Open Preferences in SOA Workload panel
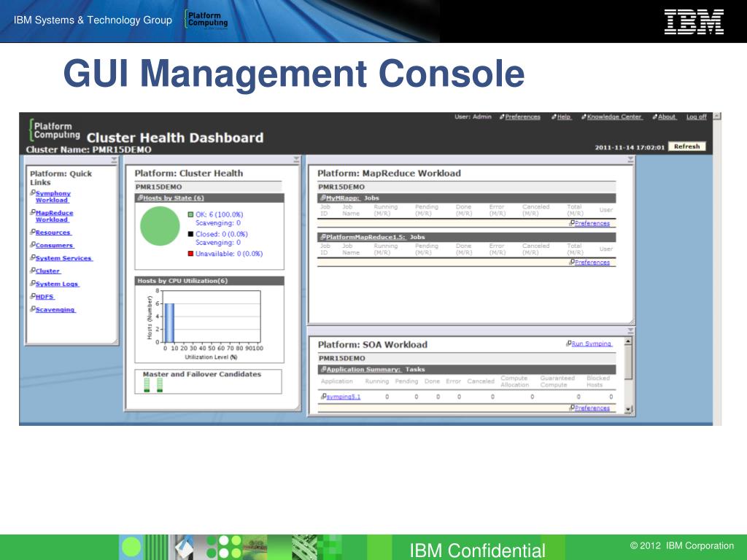Viewport: 747px width, 560px height. click(592, 408)
